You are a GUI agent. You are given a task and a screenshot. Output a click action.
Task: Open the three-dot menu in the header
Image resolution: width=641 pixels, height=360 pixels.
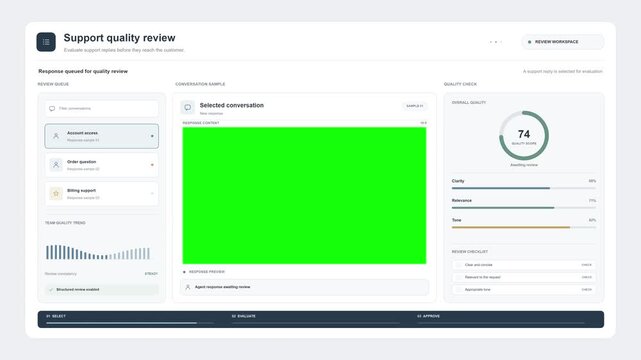pyautogui.click(x=495, y=42)
